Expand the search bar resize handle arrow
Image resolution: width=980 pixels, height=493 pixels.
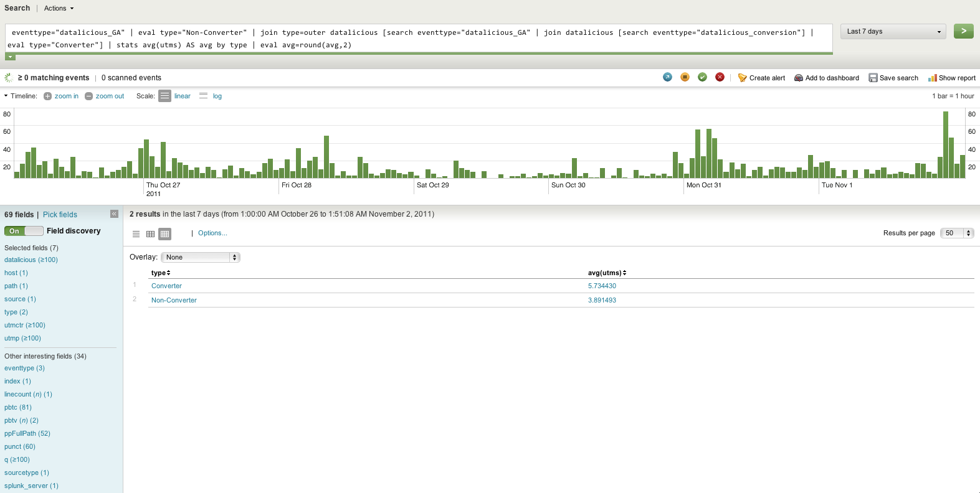(x=10, y=57)
